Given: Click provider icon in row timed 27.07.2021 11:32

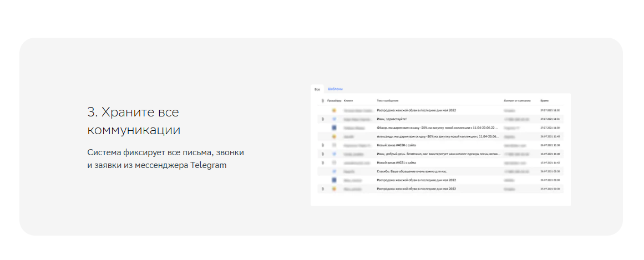Looking at the screenshot, I should [x=334, y=110].
